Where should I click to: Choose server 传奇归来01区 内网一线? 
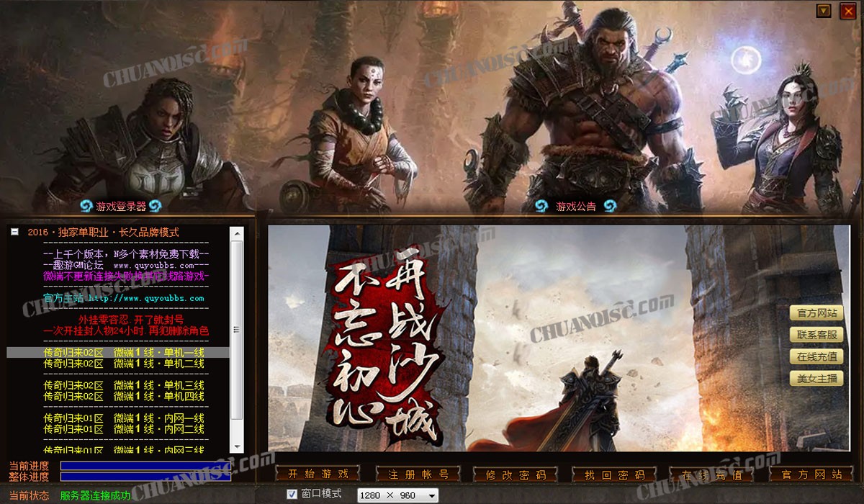[x=124, y=418]
